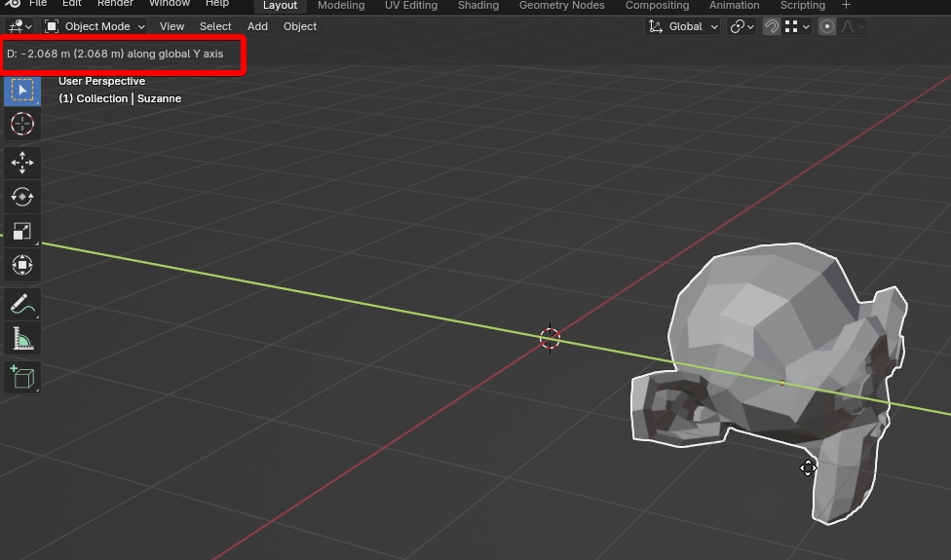Open the Help menu
The height and width of the screenshot is (560, 951).
pyautogui.click(x=216, y=4)
